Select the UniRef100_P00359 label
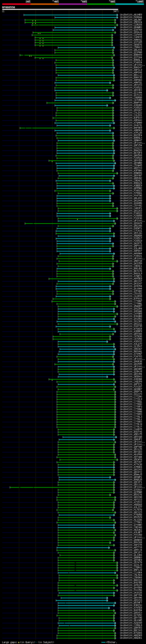This screenshot has width=146, height=644. (x=131, y=535)
